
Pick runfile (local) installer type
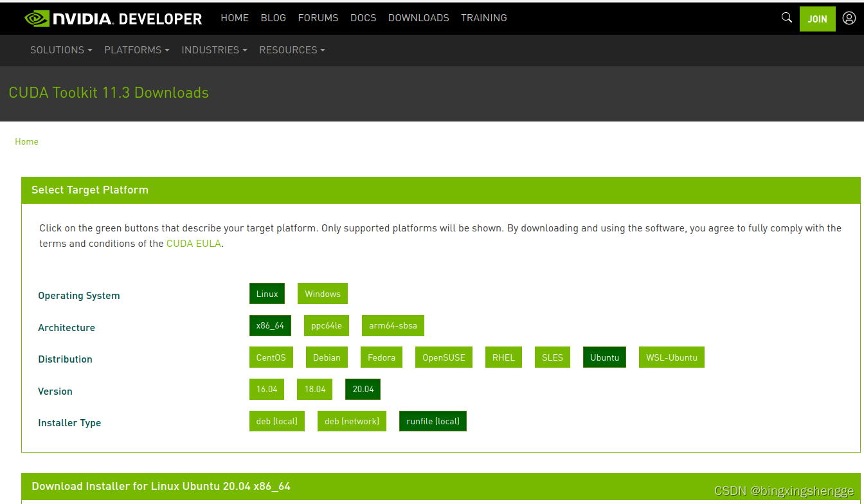(x=433, y=421)
